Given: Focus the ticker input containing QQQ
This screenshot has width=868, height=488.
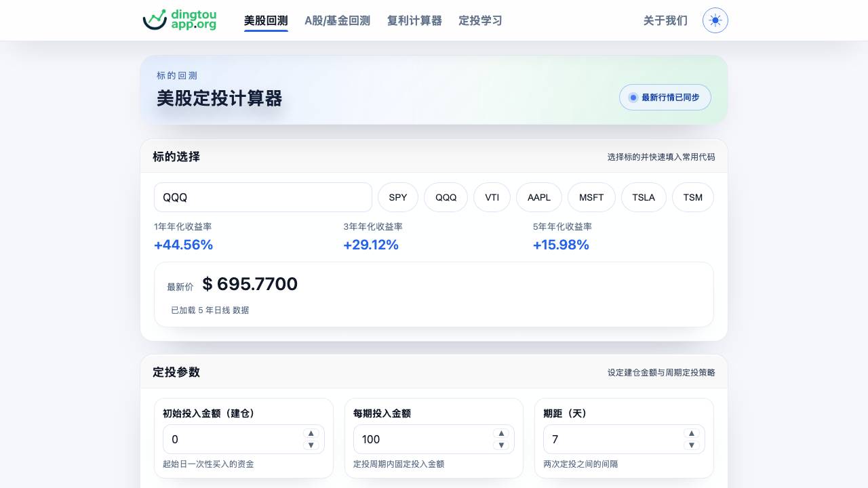Looking at the screenshot, I should [x=263, y=197].
